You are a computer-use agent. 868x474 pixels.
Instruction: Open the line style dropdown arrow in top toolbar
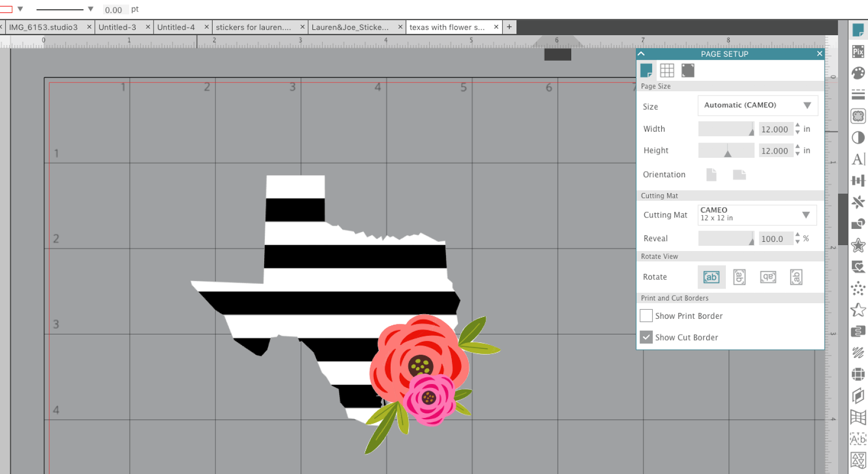pos(91,9)
